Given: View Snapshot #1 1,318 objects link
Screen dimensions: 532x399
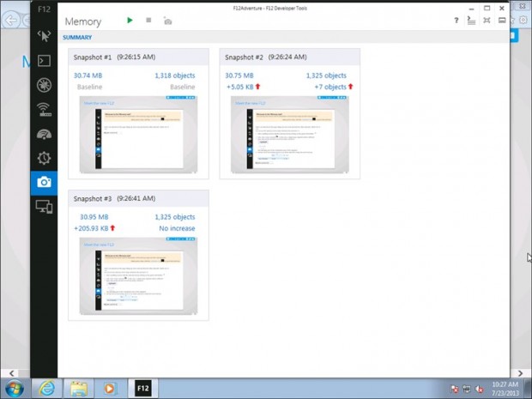Looking at the screenshot, I should [175, 76].
